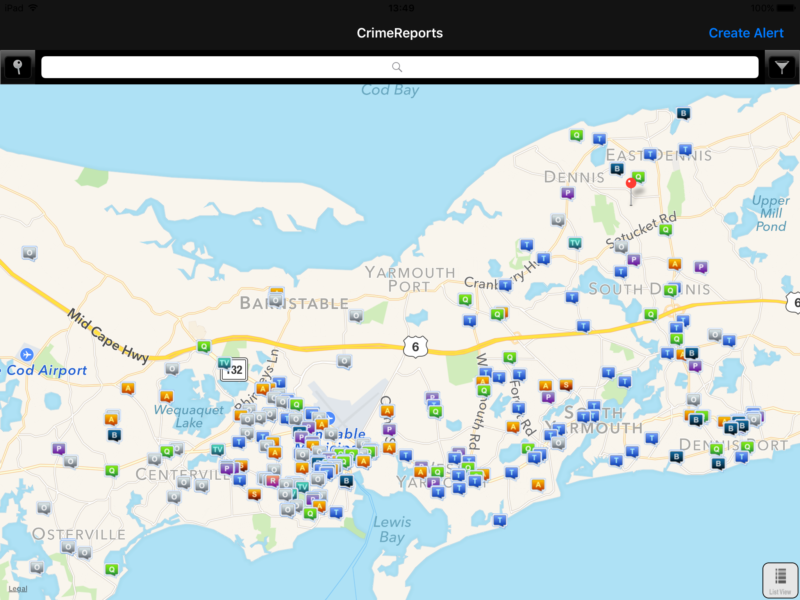Click Create Alert in the top bar

click(x=746, y=33)
